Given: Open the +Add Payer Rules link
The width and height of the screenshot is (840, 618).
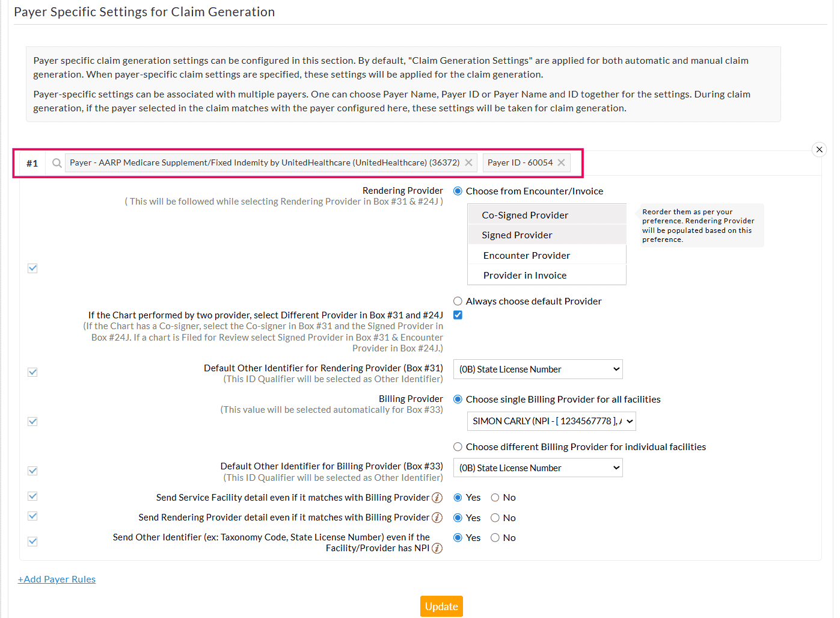Looking at the screenshot, I should [x=57, y=579].
